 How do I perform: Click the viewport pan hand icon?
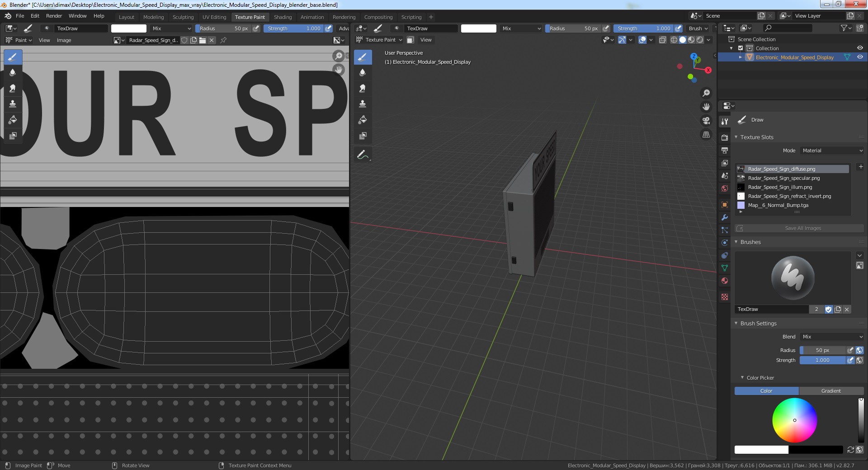pos(706,107)
